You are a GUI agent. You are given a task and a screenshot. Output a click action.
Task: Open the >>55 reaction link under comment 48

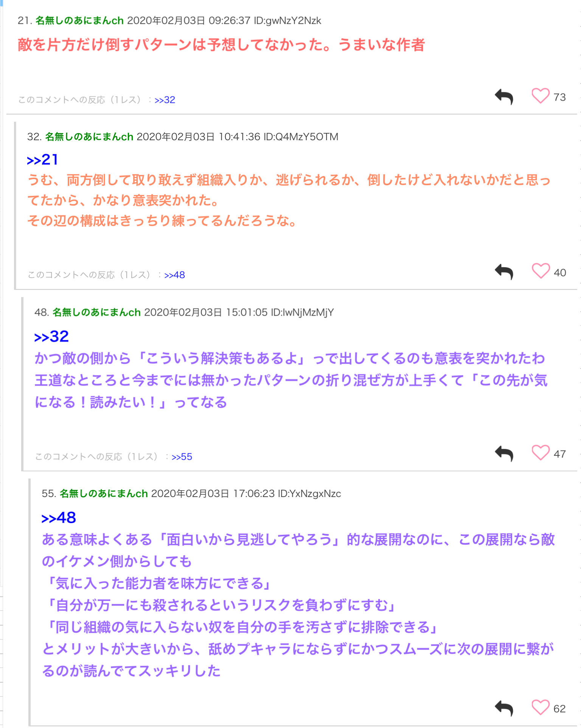pyautogui.click(x=182, y=457)
